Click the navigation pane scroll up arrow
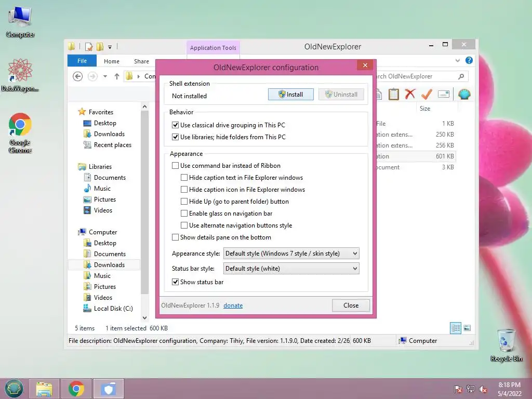The width and height of the screenshot is (532, 399). 144,107
